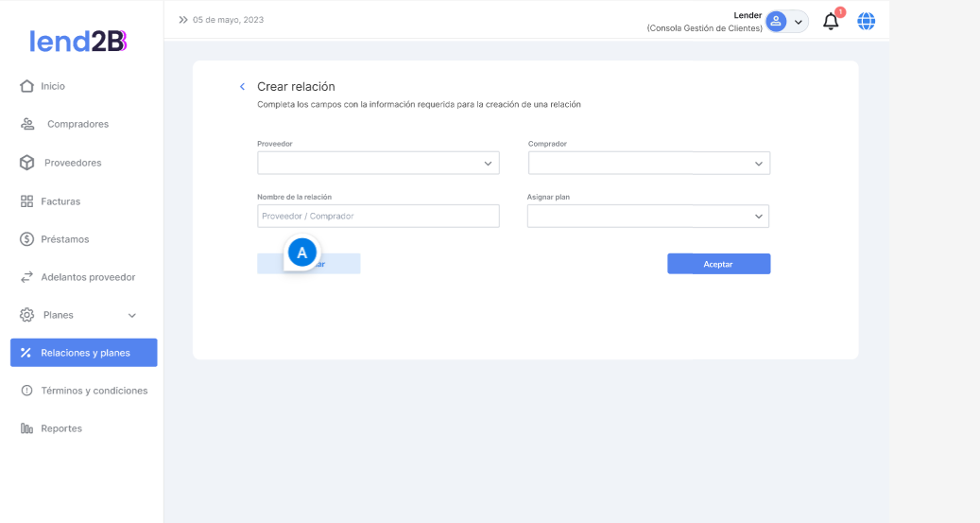Click the Inicio home icon
Screen dimensions: 980x523
(x=27, y=86)
